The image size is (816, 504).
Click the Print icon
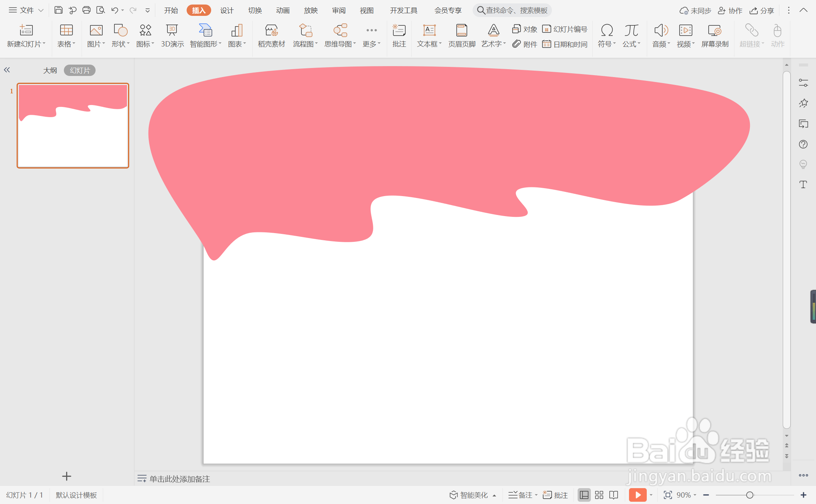pyautogui.click(x=87, y=10)
